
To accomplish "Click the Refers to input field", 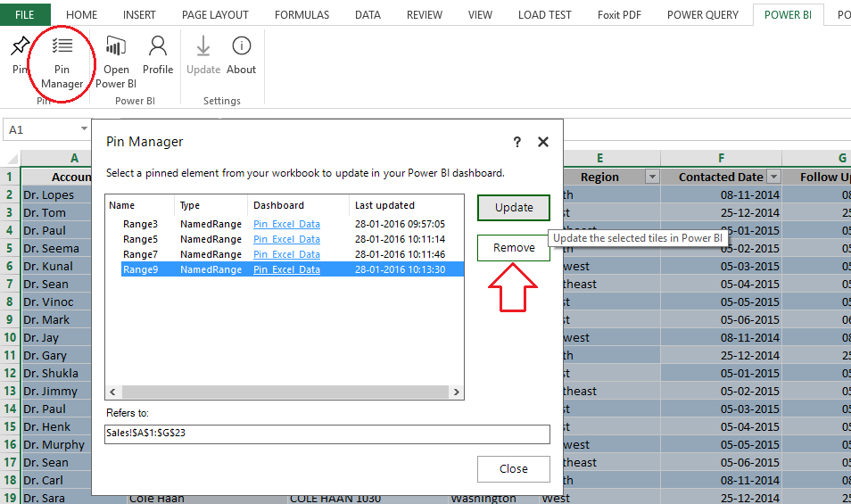I will click(x=327, y=434).
